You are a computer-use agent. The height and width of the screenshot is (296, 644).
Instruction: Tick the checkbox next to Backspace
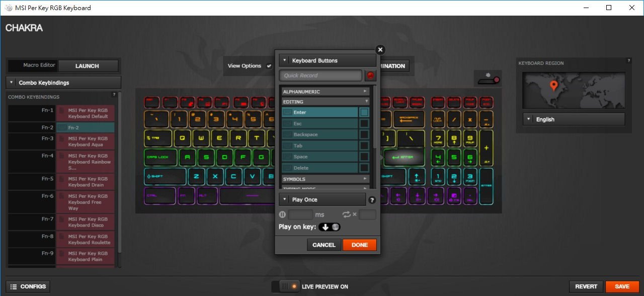[364, 134]
